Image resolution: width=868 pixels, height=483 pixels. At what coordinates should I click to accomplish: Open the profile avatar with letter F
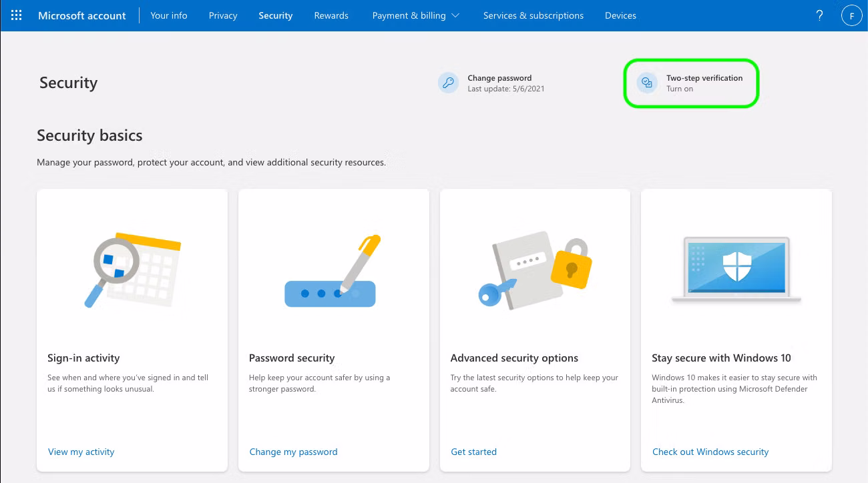pyautogui.click(x=851, y=15)
